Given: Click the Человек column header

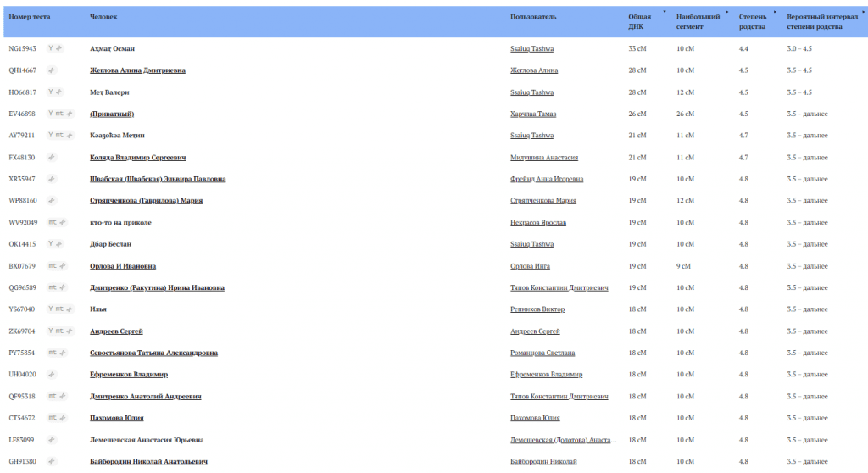Looking at the screenshot, I should click(x=104, y=16).
